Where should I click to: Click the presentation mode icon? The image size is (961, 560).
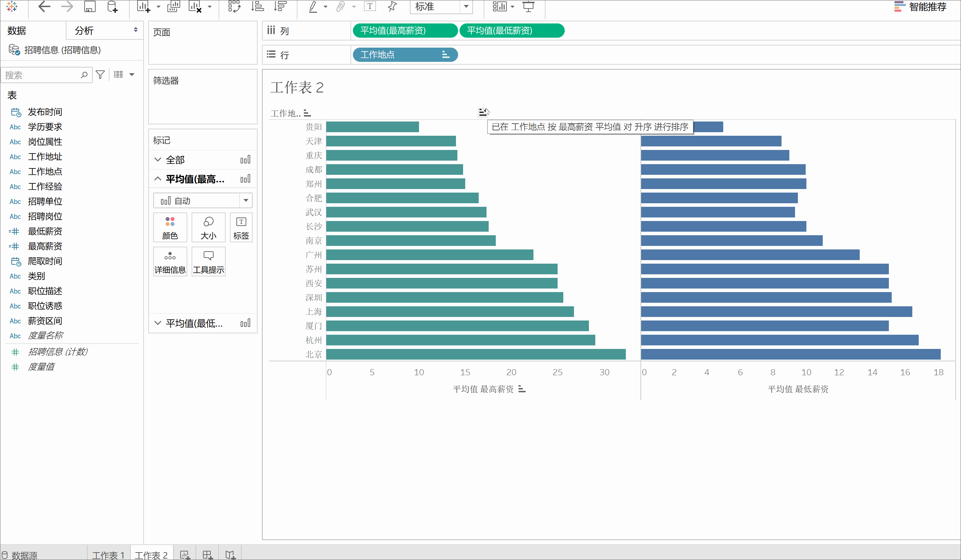tap(528, 6)
